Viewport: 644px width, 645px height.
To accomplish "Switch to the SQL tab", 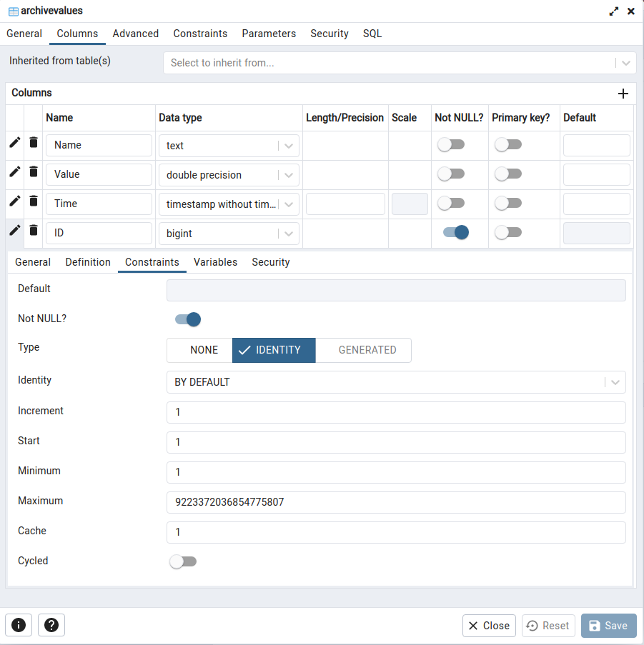I will point(372,34).
